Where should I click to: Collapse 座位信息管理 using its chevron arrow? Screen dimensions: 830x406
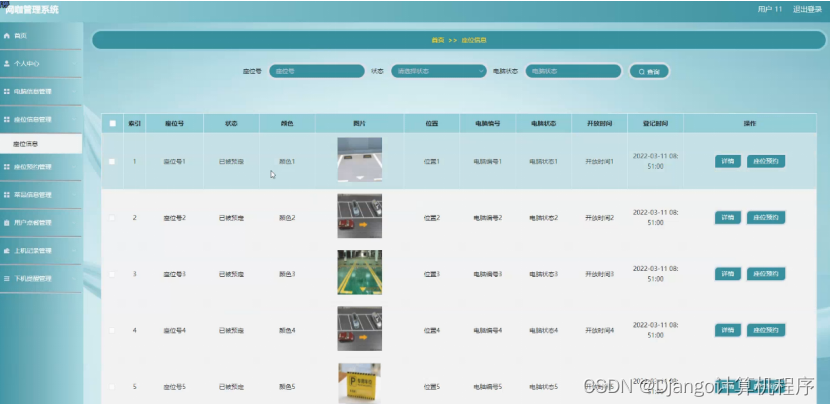tap(74, 120)
